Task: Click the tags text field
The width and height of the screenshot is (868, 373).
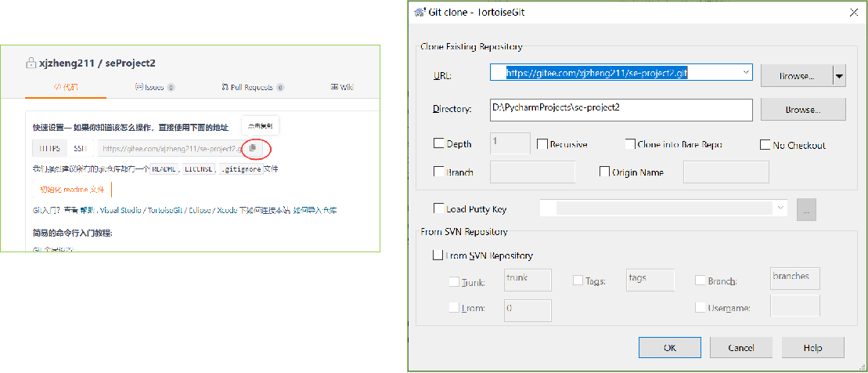Action: pos(650,280)
